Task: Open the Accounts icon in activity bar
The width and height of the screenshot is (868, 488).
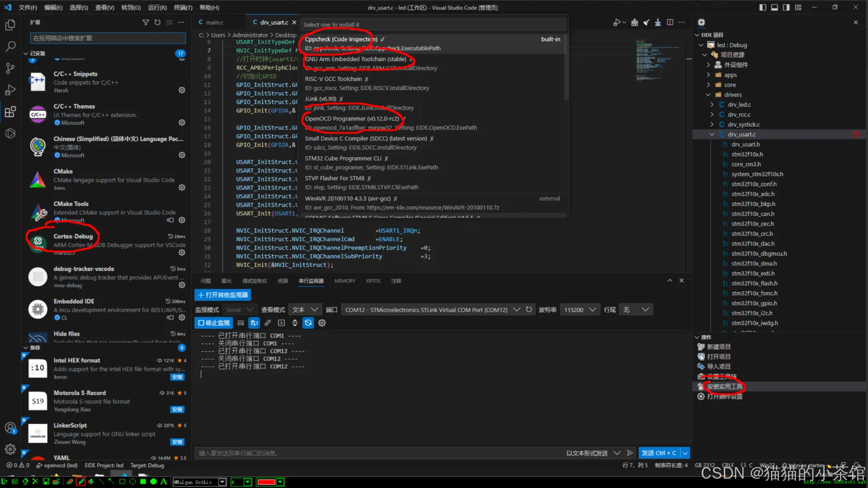Action: [x=10, y=428]
